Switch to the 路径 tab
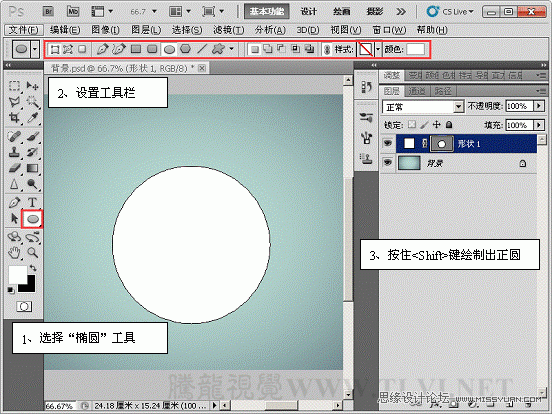Screen dimensions: 552x414 click(443, 91)
